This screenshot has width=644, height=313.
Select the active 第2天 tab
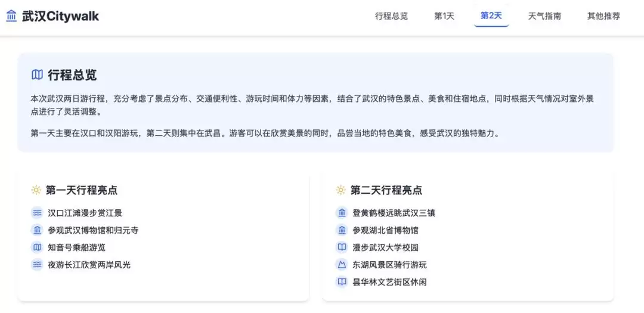click(491, 17)
